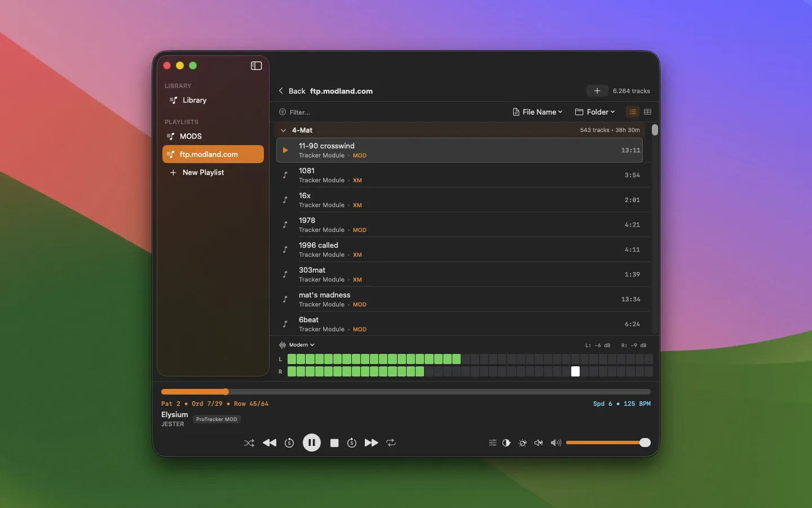Click the note icon beside 303mat
Screen dimensions: 812x508
pyautogui.click(x=285, y=274)
